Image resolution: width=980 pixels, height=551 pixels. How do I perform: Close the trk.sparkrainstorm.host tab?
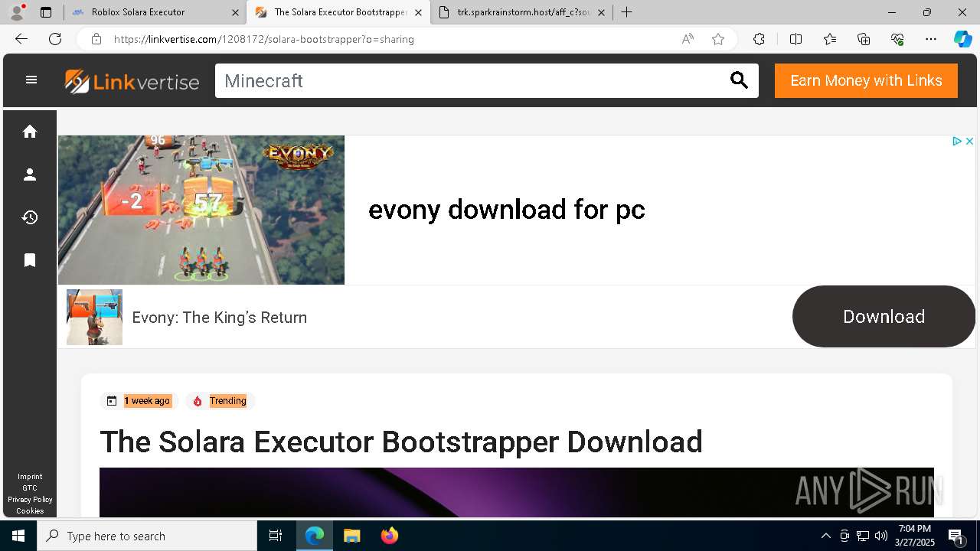(x=601, y=12)
